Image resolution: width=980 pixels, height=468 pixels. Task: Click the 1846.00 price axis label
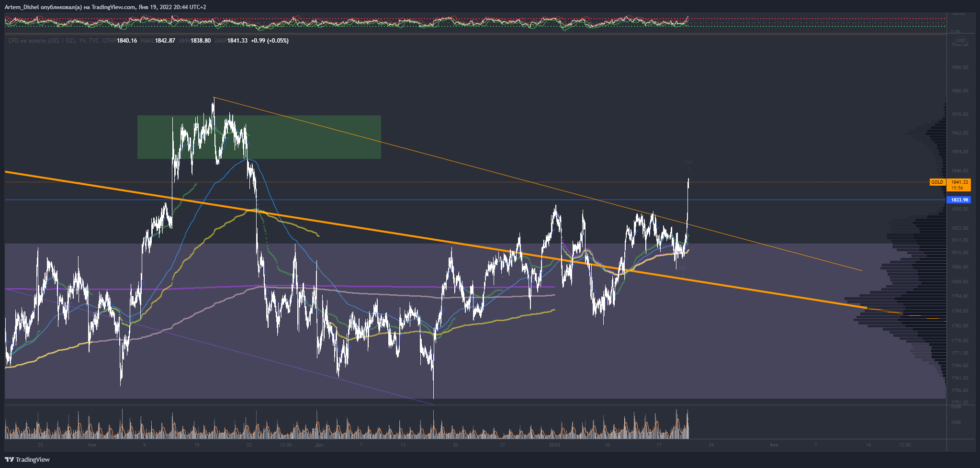click(959, 171)
